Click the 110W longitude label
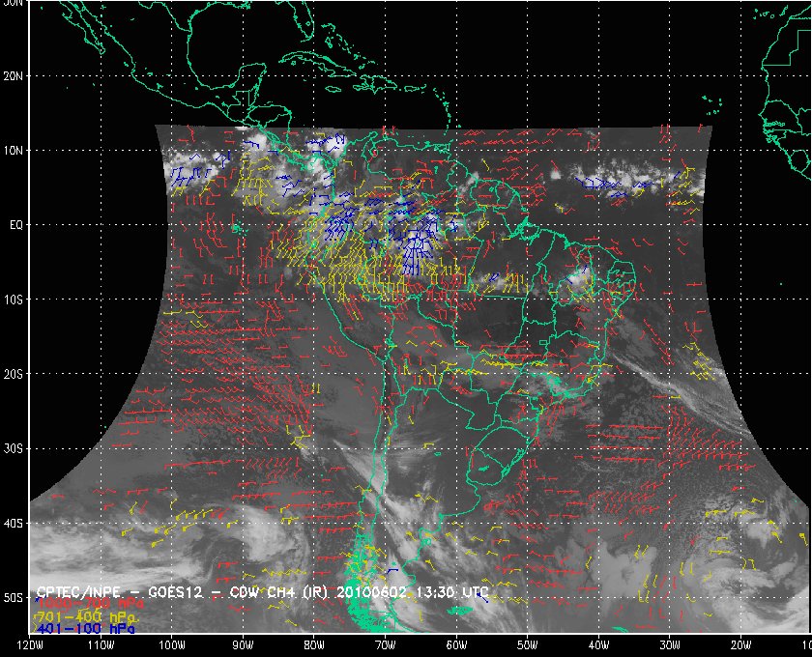Screen dimensions: 812x657 pyautogui.click(x=101, y=645)
